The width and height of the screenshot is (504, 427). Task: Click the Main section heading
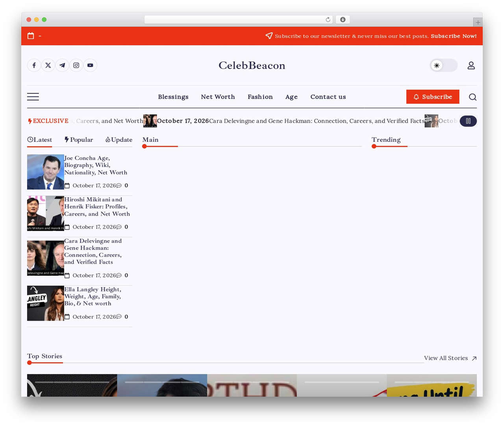(150, 140)
